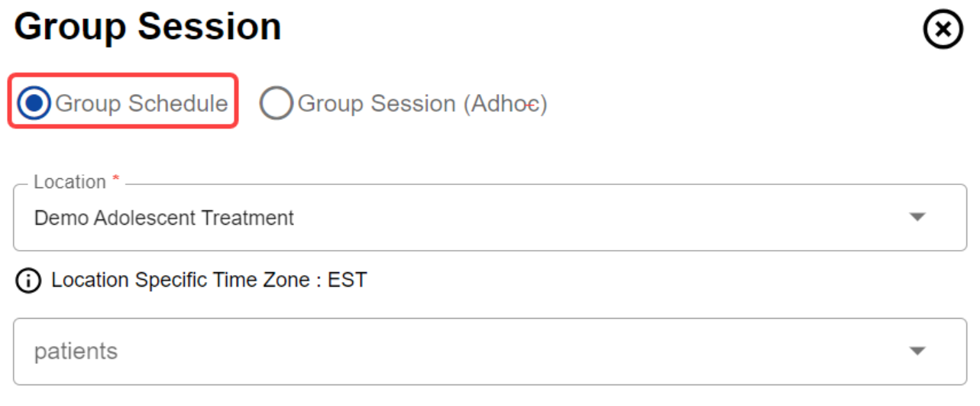Screen dimensions: 980x406
Task: Open the patients dropdown arrow
Action: (x=917, y=351)
